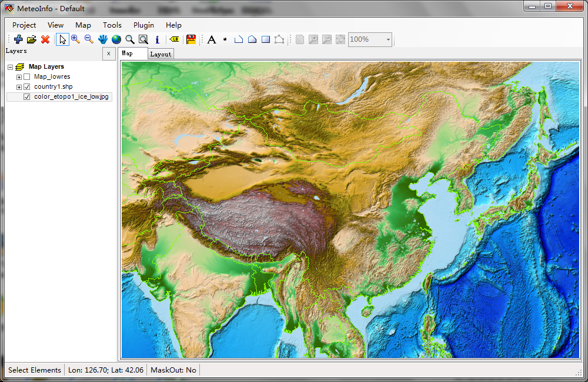Collapse the Map Layers group
This screenshot has height=382, width=588.
11,67
